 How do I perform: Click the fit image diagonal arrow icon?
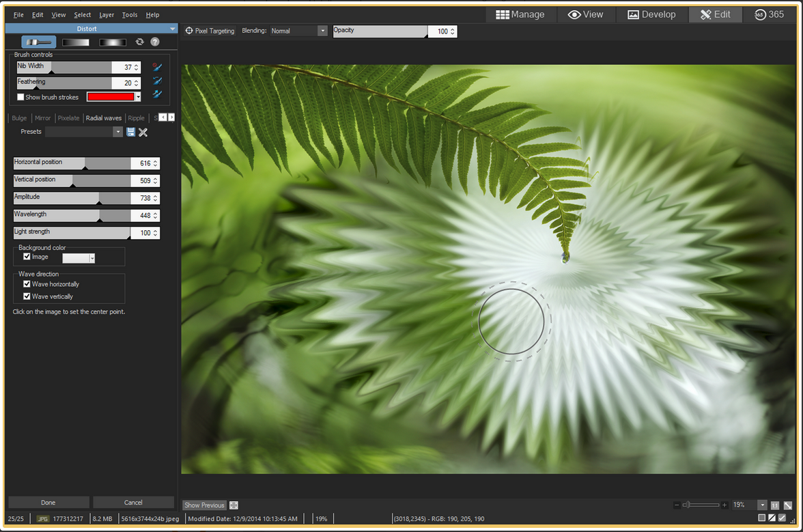pyautogui.click(x=788, y=505)
